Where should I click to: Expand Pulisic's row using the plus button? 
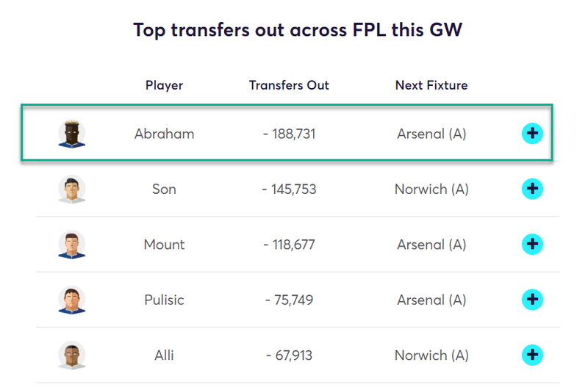coord(532,300)
